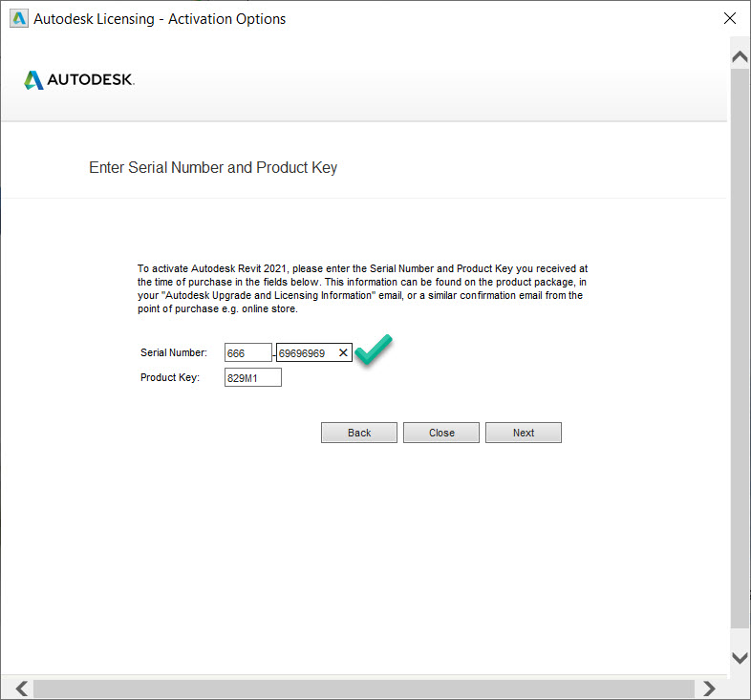The width and height of the screenshot is (751, 700).
Task: Click the "Enter Serial Number and Product Key" heading
Action: point(213,168)
